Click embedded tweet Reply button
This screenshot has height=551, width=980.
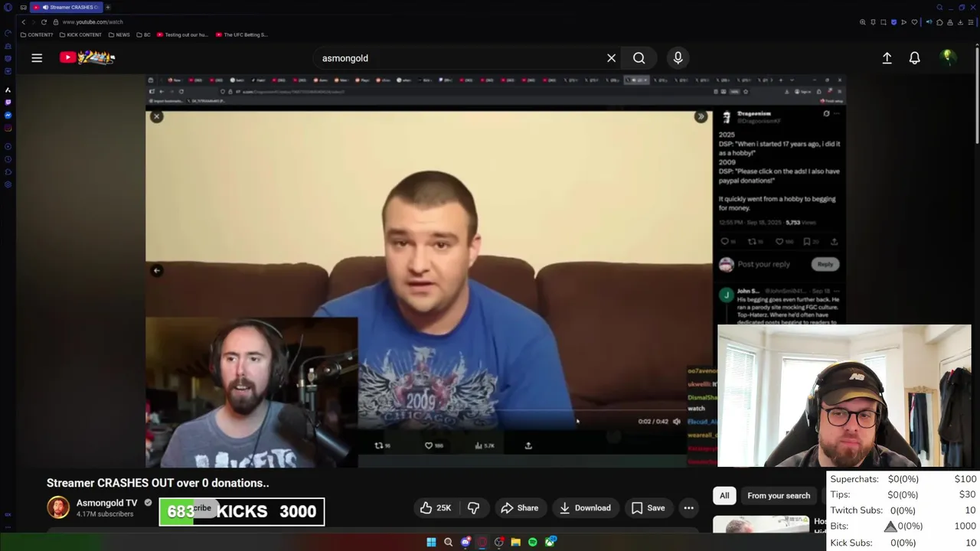[x=825, y=264]
